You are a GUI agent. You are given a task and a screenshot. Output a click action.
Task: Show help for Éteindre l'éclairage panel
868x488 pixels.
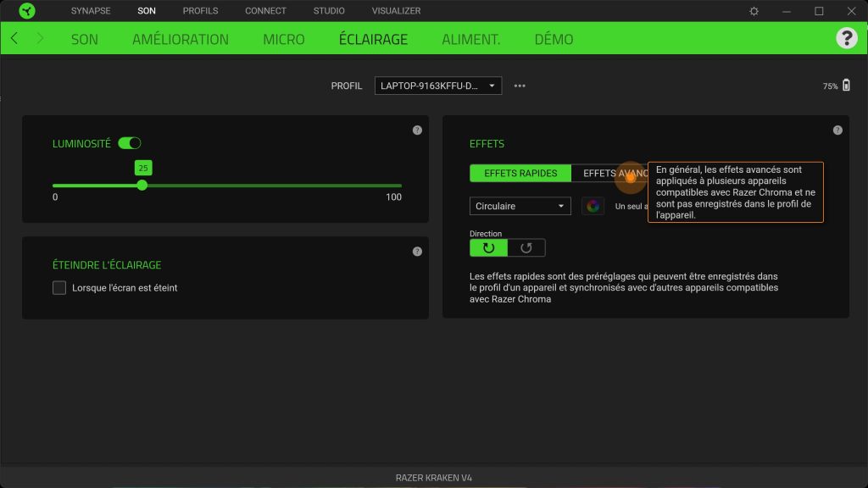[417, 251]
